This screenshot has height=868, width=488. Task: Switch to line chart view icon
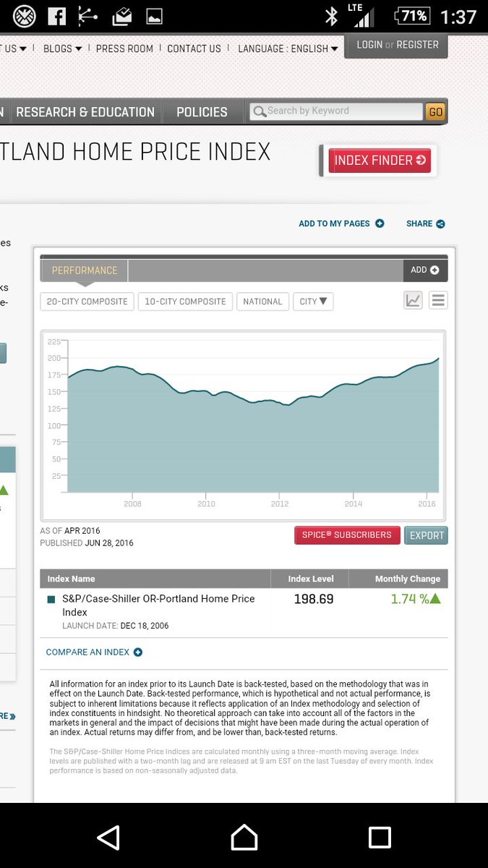click(413, 301)
